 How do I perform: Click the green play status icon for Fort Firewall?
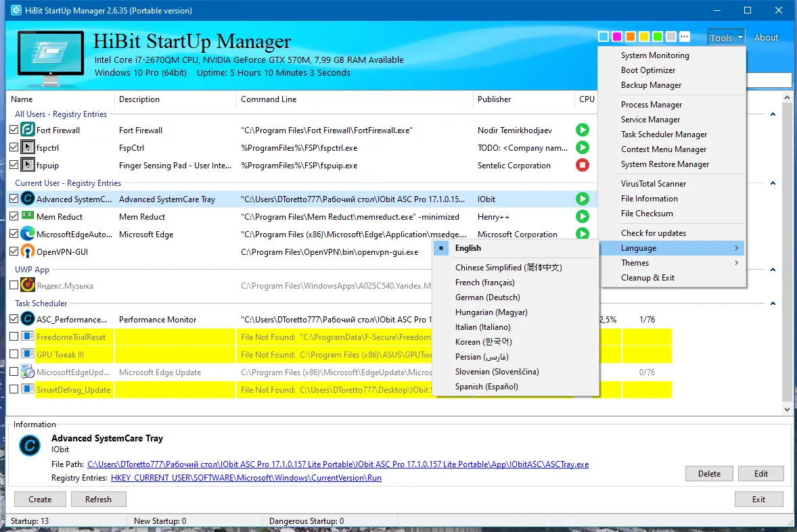tap(582, 130)
